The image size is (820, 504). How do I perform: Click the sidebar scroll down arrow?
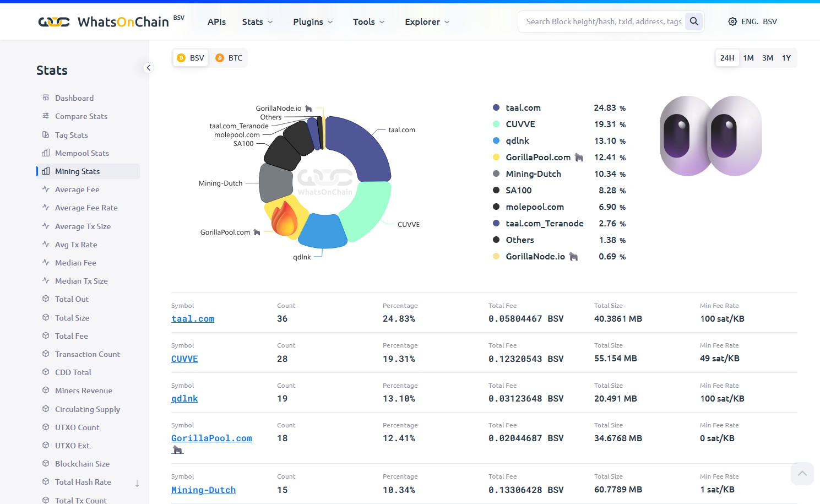[137, 483]
